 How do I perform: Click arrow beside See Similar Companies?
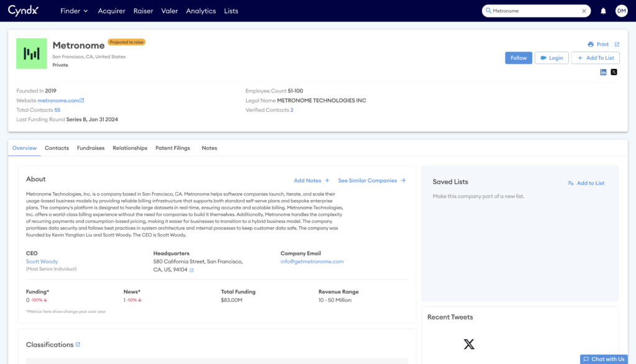[403, 181]
